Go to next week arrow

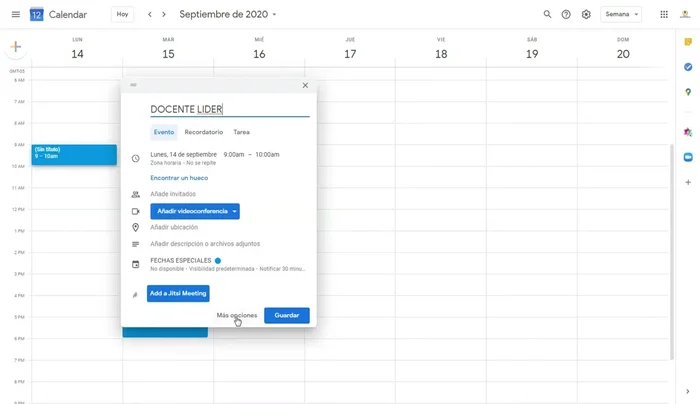click(164, 14)
